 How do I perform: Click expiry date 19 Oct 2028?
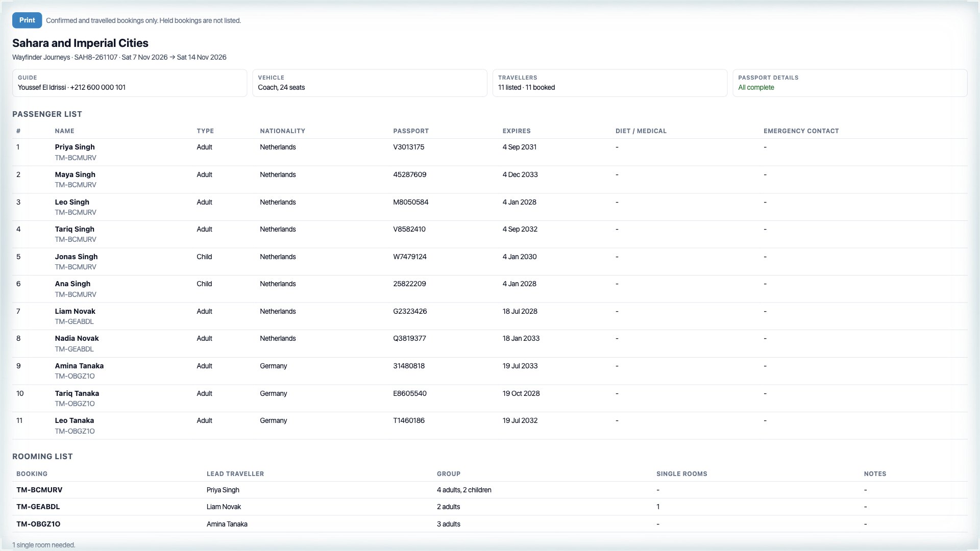pyautogui.click(x=521, y=393)
